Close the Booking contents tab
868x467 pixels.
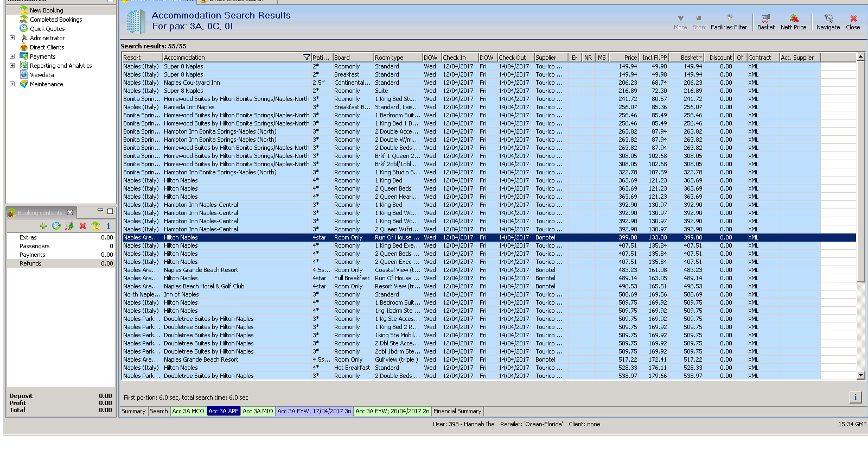(x=70, y=212)
